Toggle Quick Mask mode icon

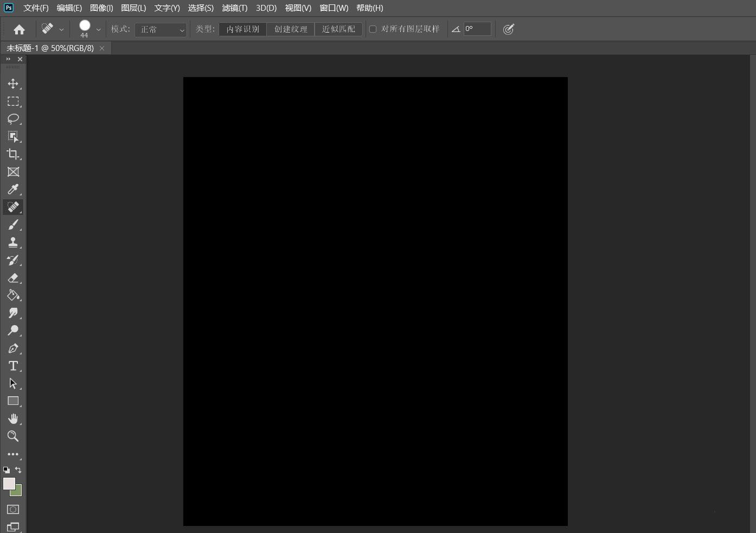coord(13,509)
